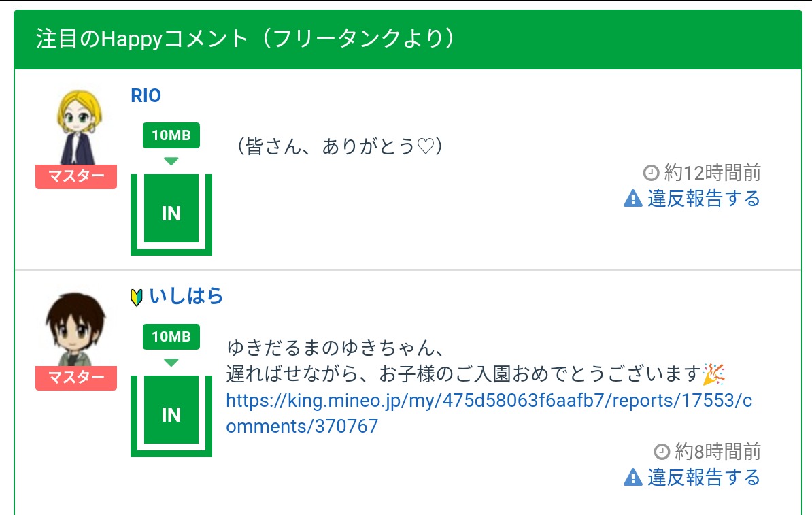This screenshot has width=812, height=515.
Task: Report いしはら's comment via 違反報告する link
Action: [x=703, y=478]
